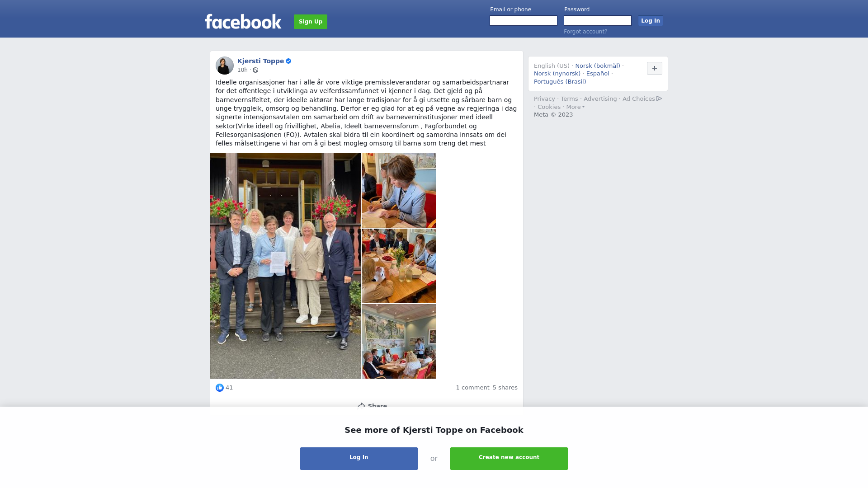The width and height of the screenshot is (868, 488).
Task: Switch language to Norsk (bokmål)
Action: tap(598, 66)
